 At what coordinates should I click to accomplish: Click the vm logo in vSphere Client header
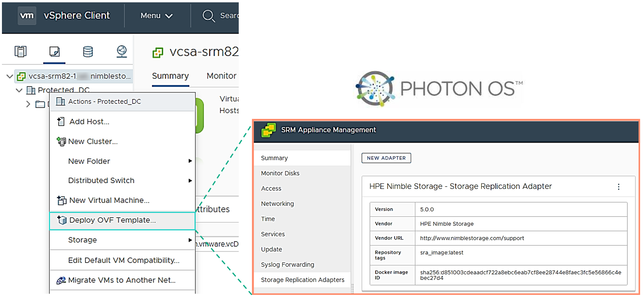[x=27, y=16]
